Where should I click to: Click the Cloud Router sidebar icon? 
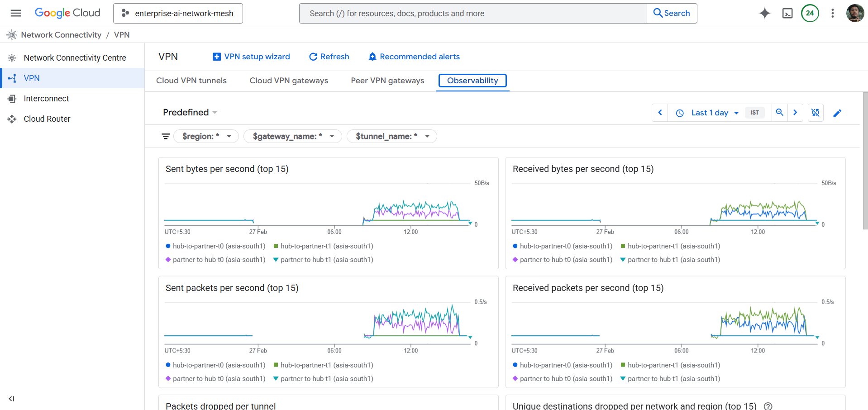pyautogui.click(x=12, y=119)
